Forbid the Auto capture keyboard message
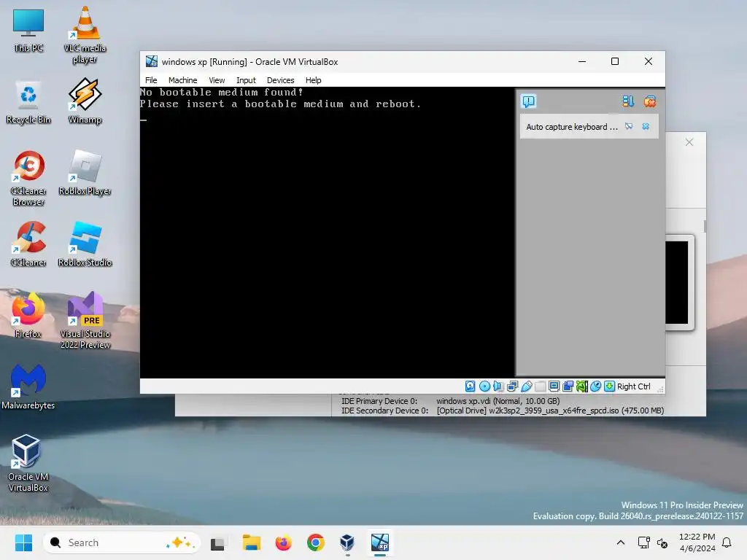The image size is (747, 560). (629, 126)
